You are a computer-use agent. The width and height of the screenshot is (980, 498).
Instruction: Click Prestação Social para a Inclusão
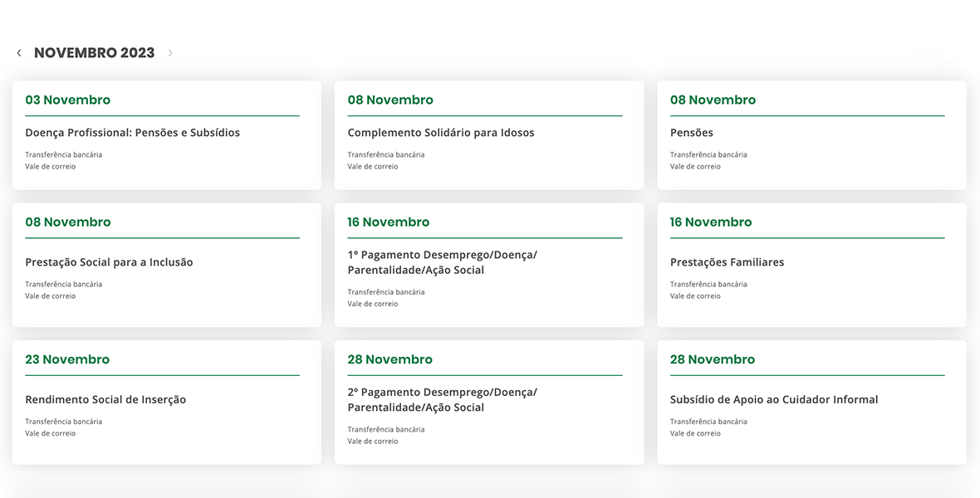click(109, 262)
